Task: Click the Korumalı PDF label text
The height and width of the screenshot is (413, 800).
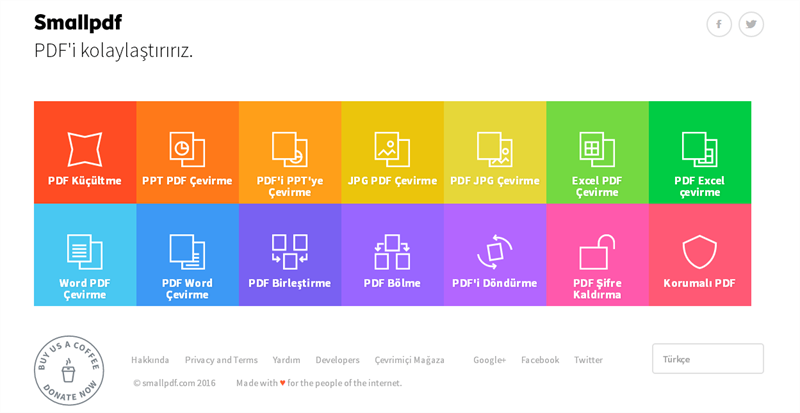Action: (700, 283)
